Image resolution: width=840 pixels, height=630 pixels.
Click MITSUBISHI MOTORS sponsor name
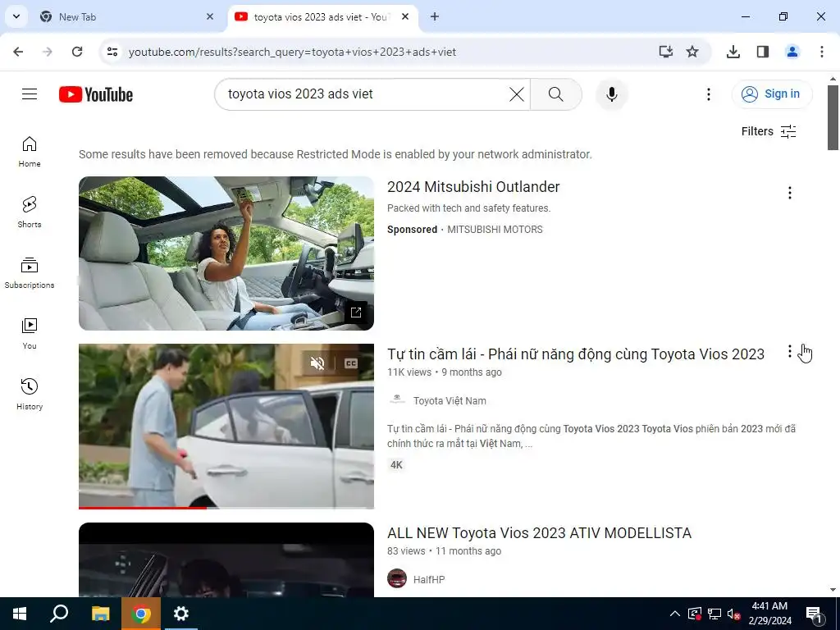point(495,230)
